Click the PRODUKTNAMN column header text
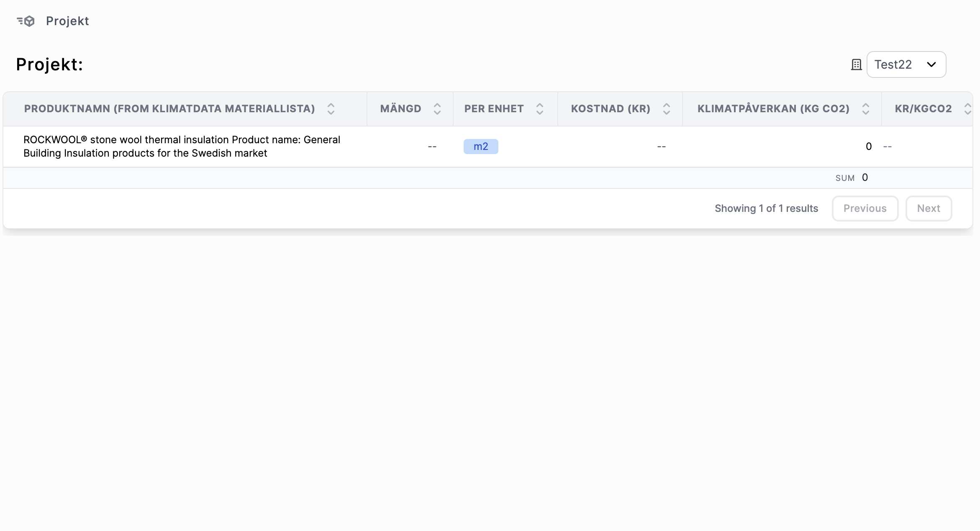This screenshot has width=980, height=531. click(x=169, y=109)
